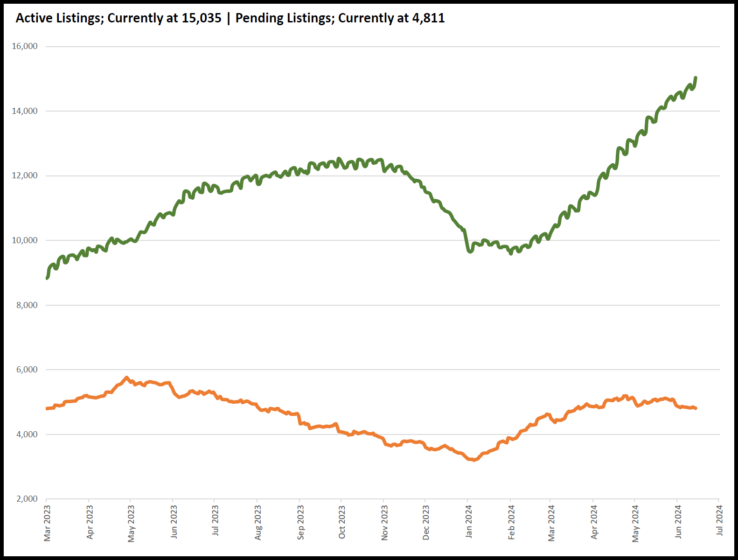Select the orange pending line's final endpoint
Screen dimensions: 738x560
click(696, 408)
